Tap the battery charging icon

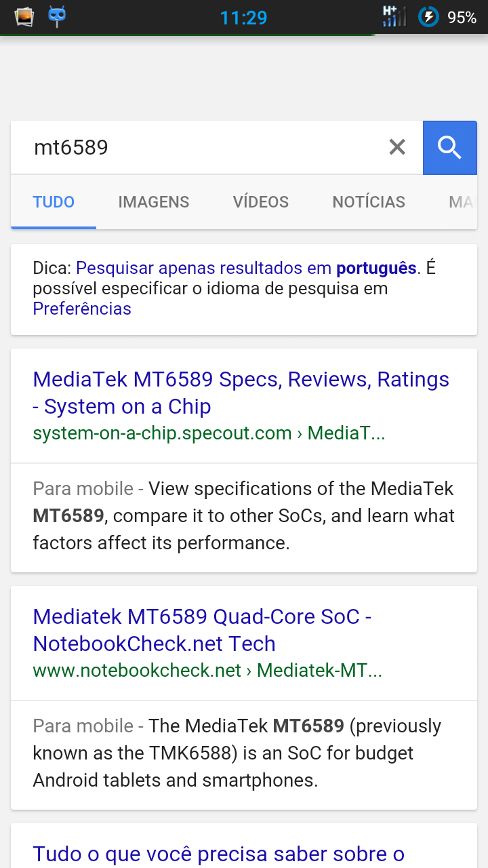coord(428,17)
